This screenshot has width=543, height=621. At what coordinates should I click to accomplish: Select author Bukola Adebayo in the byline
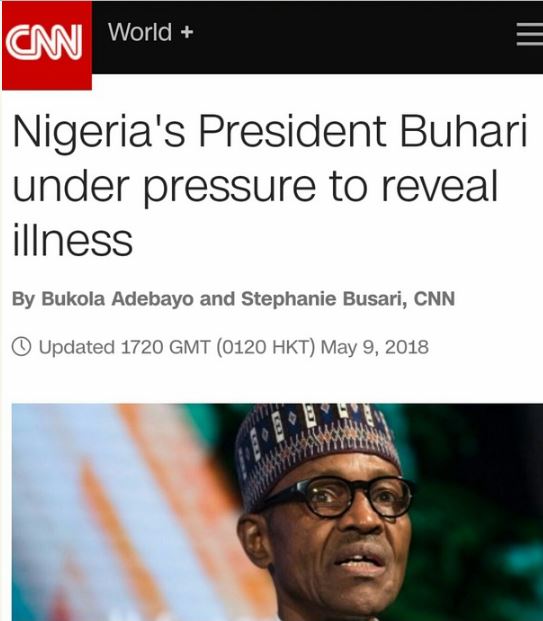[117, 299]
